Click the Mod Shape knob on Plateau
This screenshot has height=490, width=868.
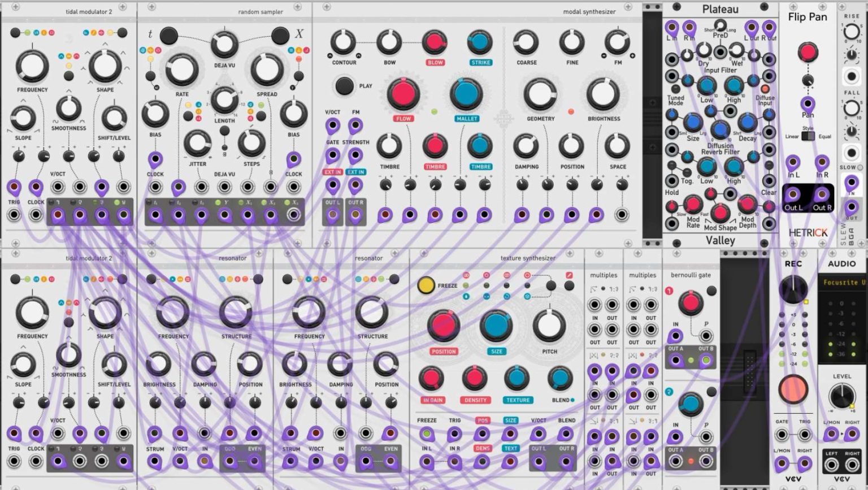[719, 213]
